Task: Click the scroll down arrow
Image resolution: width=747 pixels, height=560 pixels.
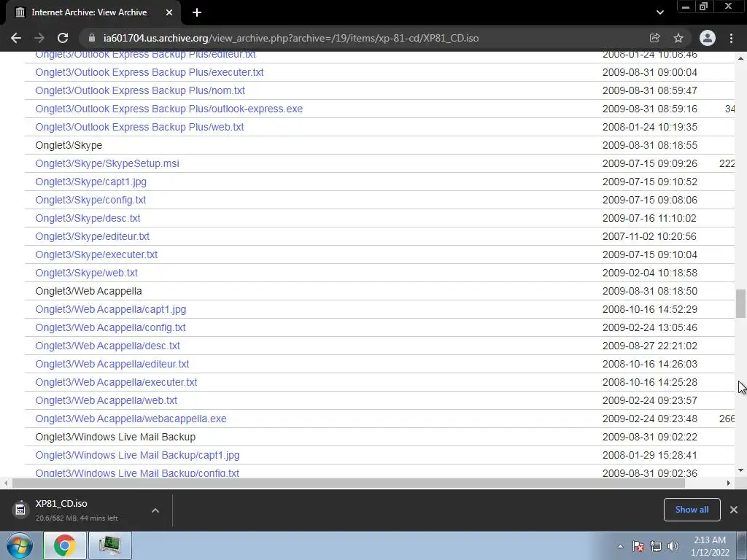Action: (740, 470)
